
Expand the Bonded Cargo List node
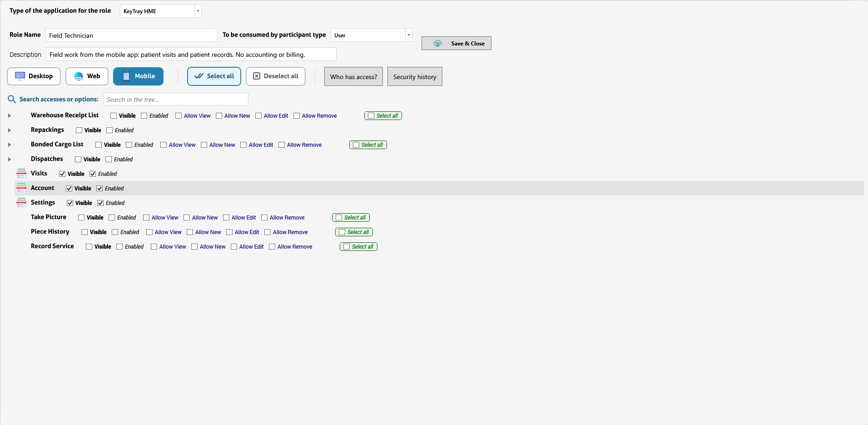click(x=10, y=145)
